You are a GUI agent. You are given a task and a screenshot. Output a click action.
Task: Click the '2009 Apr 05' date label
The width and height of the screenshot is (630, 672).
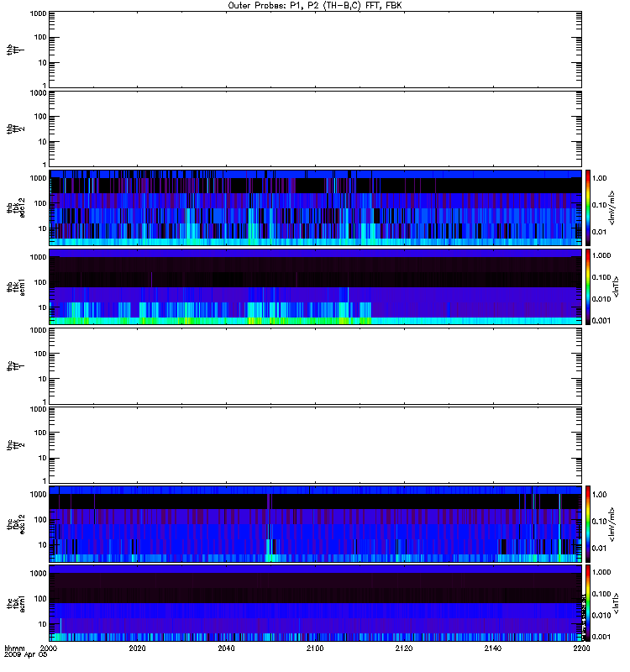(x=26, y=655)
